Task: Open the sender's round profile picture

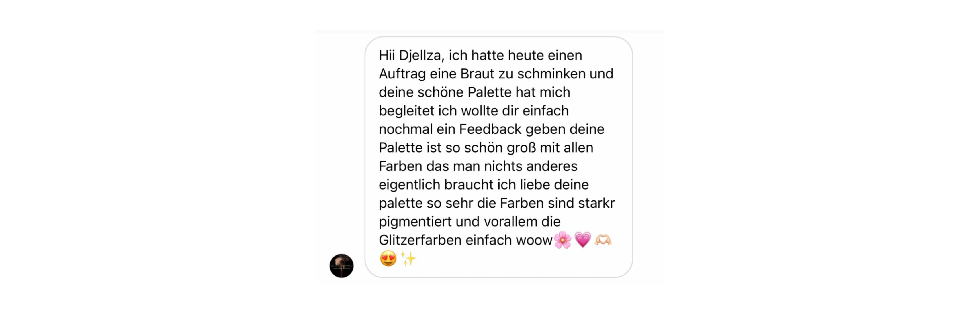Action: pos(341,266)
